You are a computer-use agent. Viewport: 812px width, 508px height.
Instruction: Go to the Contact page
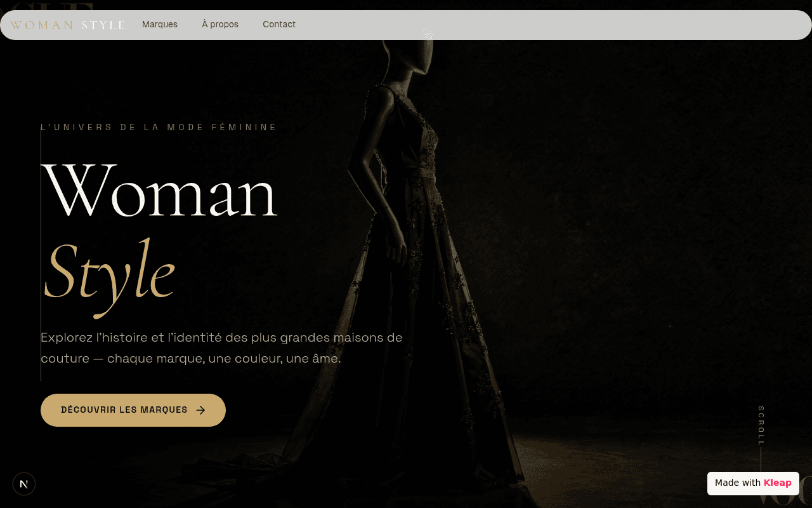pyautogui.click(x=279, y=24)
